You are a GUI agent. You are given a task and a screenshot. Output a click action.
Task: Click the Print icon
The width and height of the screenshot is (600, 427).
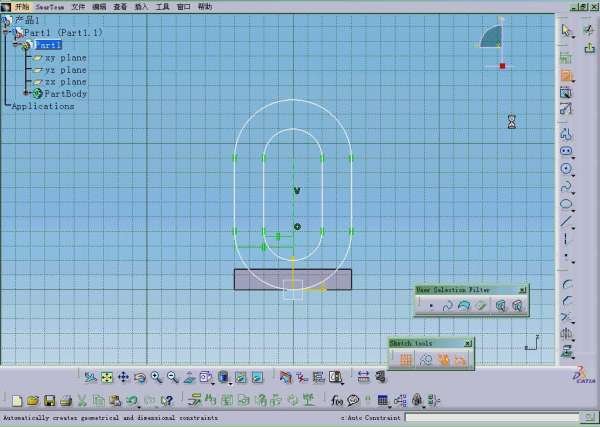pyautogui.click(x=66, y=401)
